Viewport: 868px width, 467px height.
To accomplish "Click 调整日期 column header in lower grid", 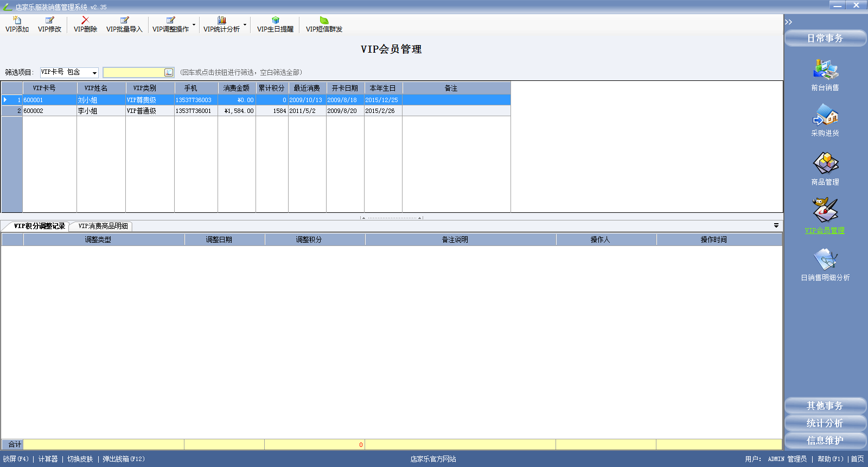I will 225,239.
